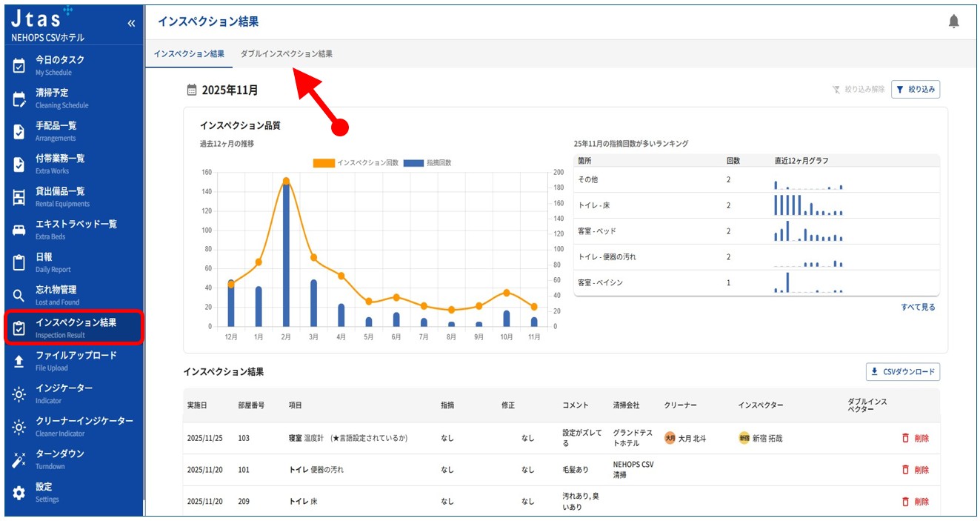Screen dimensions: 980x521
Task: Delete the room 103 inspection row
Action: 916,438
